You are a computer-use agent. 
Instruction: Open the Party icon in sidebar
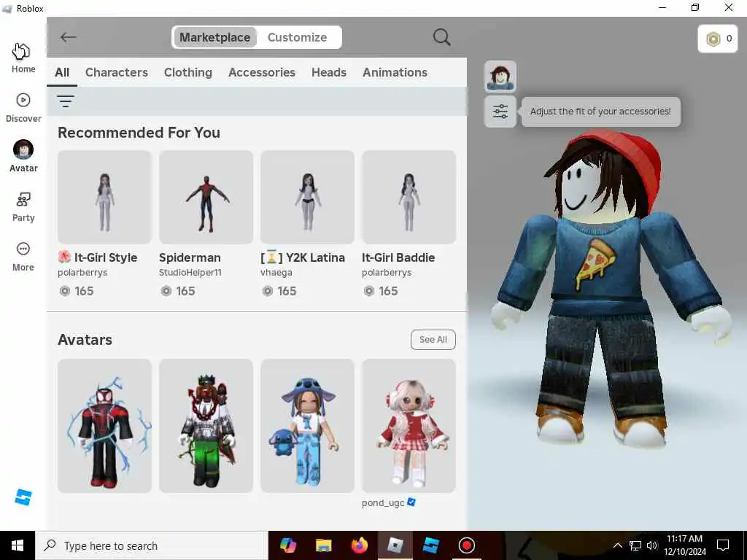(x=23, y=200)
